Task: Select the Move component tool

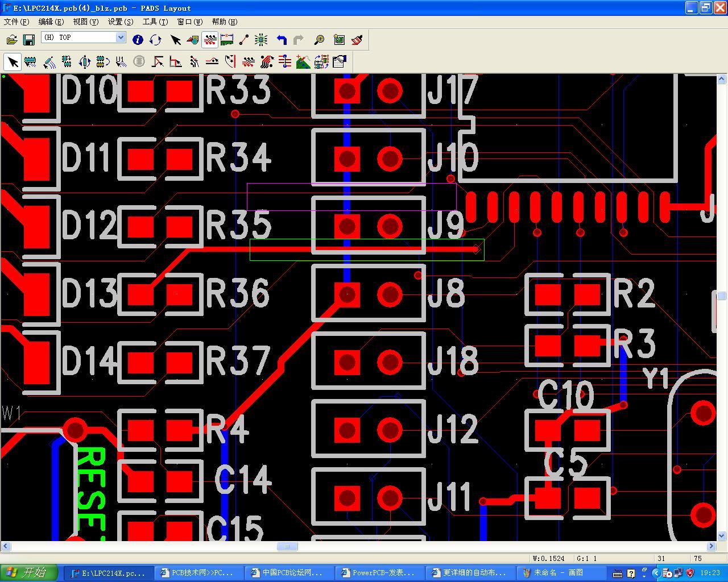Action: click(31, 61)
